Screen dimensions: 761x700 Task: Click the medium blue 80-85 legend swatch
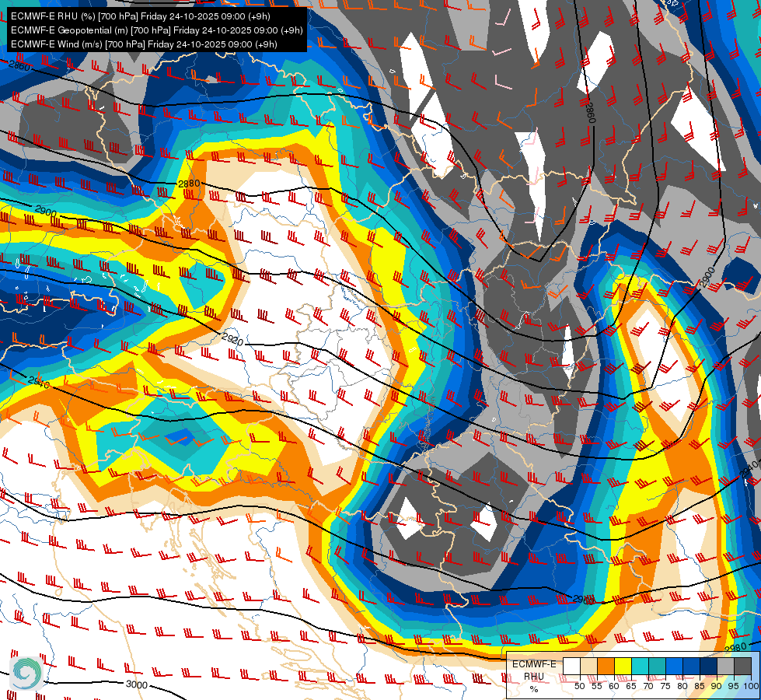click(x=692, y=666)
